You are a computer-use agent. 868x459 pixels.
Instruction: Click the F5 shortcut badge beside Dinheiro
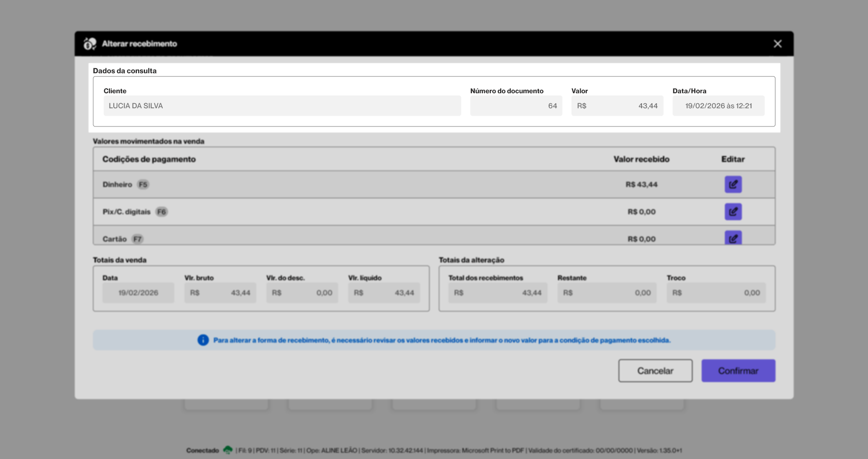(143, 184)
